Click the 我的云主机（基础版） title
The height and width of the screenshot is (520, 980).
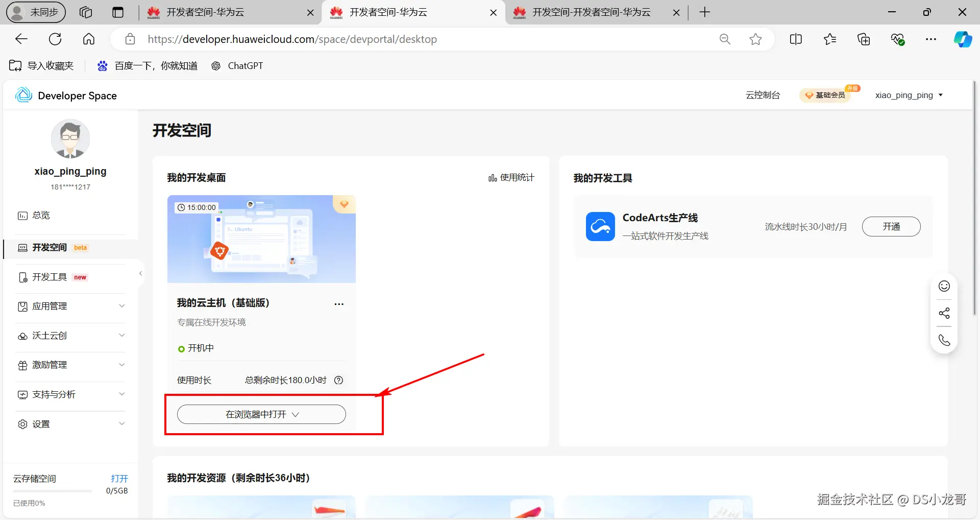click(x=223, y=303)
